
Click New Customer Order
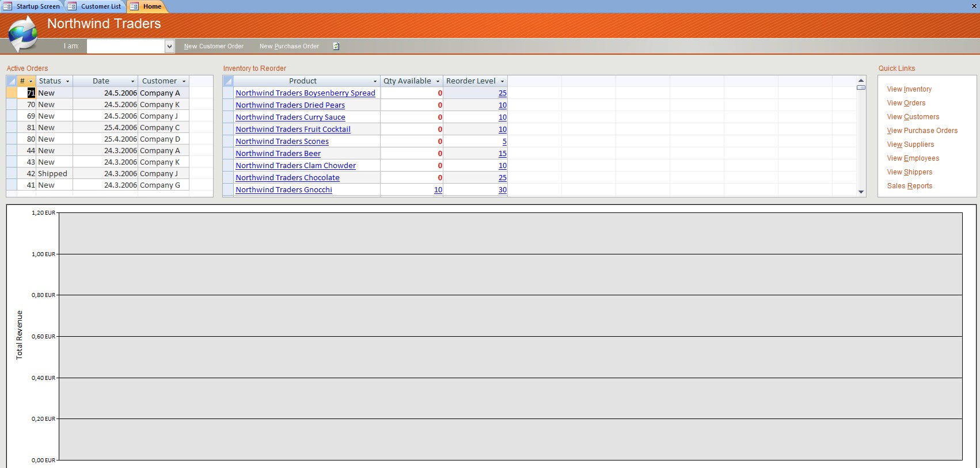pos(214,46)
